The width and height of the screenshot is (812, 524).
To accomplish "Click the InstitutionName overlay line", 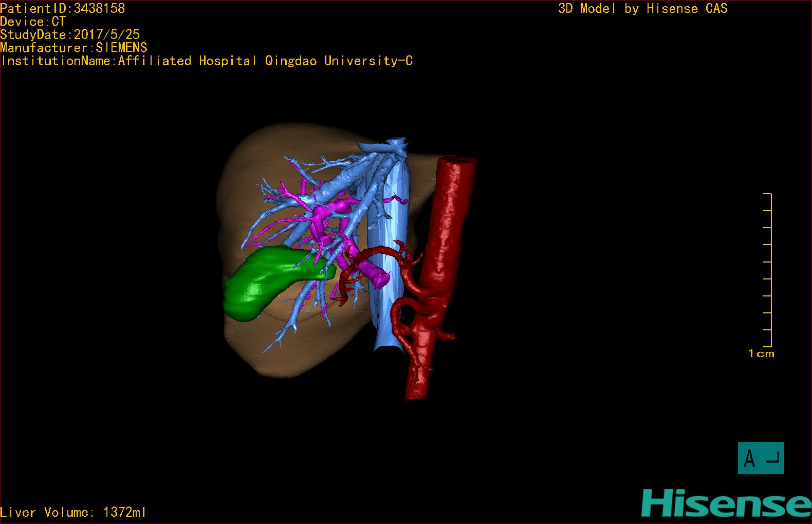I will pyautogui.click(x=207, y=61).
